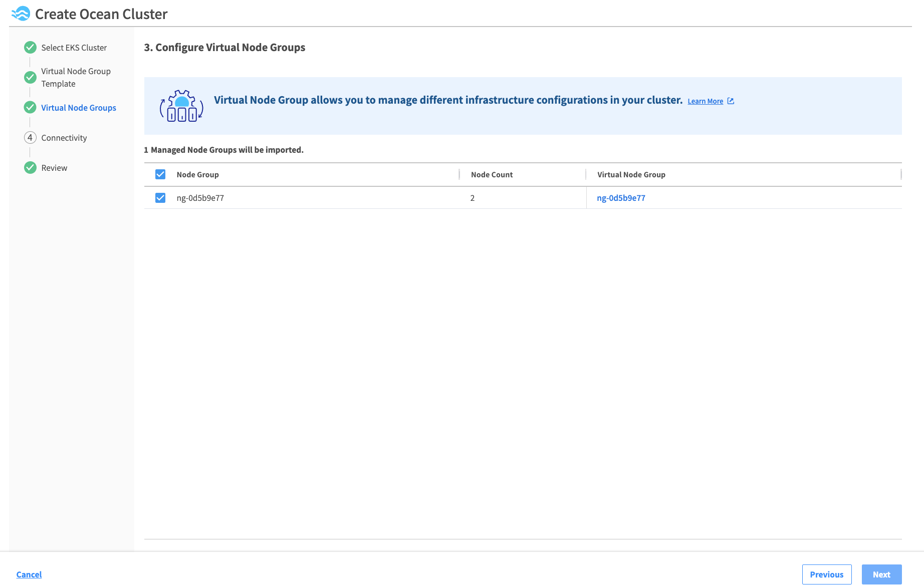Viewport: 924px width, 587px height.
Task: Select the Virtual Node Groups step
Action: (x=79, y=108)
